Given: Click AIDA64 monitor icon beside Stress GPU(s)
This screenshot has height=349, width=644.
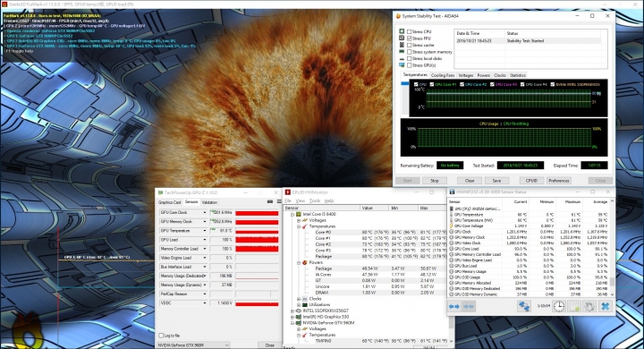Looking at the screenshot, I should pos(402,65).
